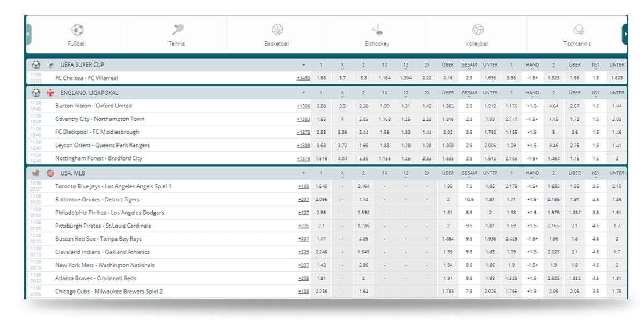The width and height of the screenshot is (644, 320).
Task: Open the Volleyball tab label
Action: point(477,44)
